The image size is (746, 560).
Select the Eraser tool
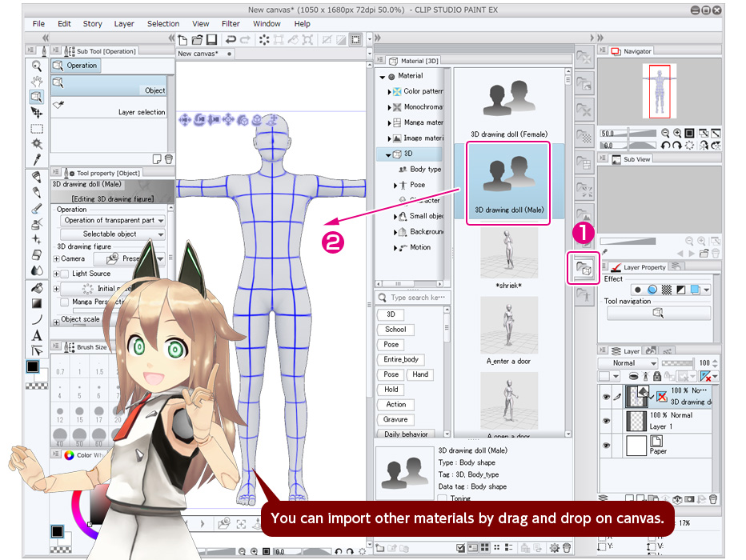click(36, 256)
